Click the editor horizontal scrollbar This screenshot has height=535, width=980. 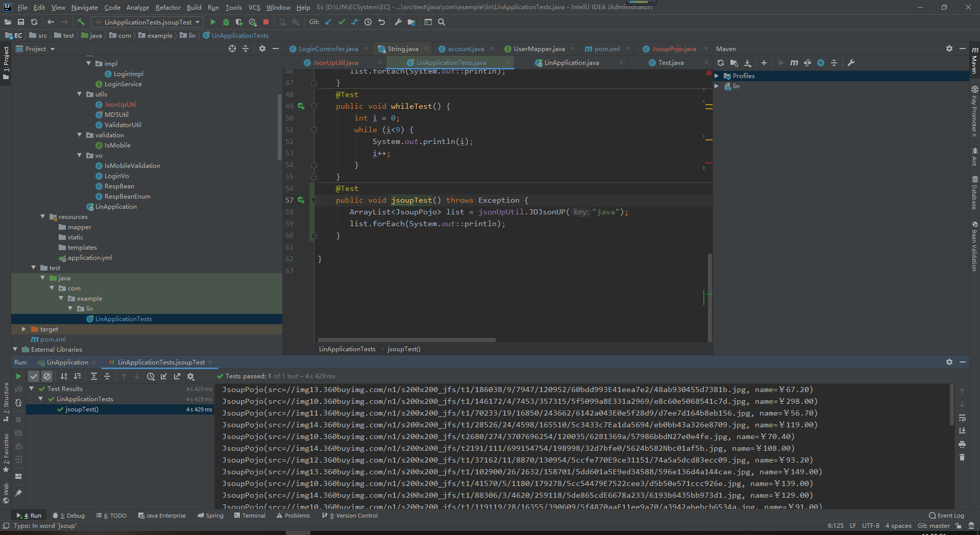[x=406, y=339]
